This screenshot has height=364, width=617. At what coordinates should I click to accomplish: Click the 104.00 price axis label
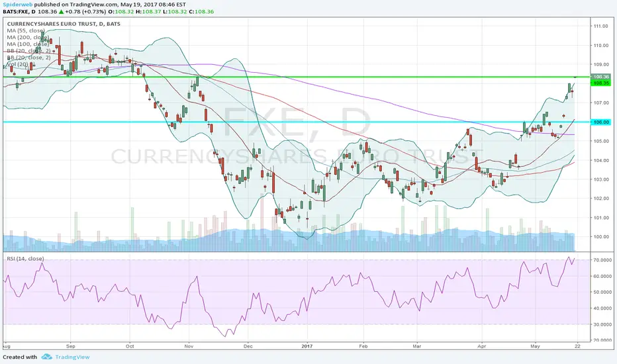601,160
